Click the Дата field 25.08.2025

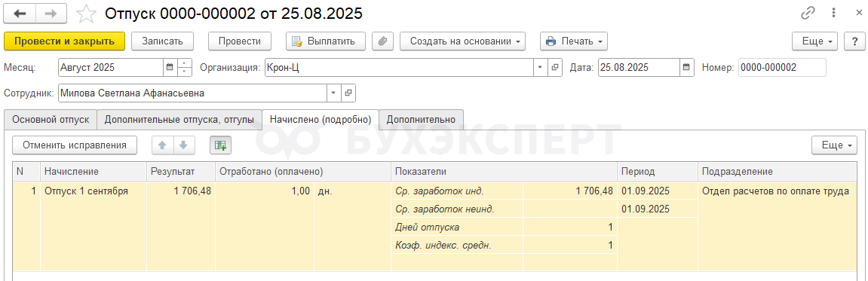tap(639, 68)
